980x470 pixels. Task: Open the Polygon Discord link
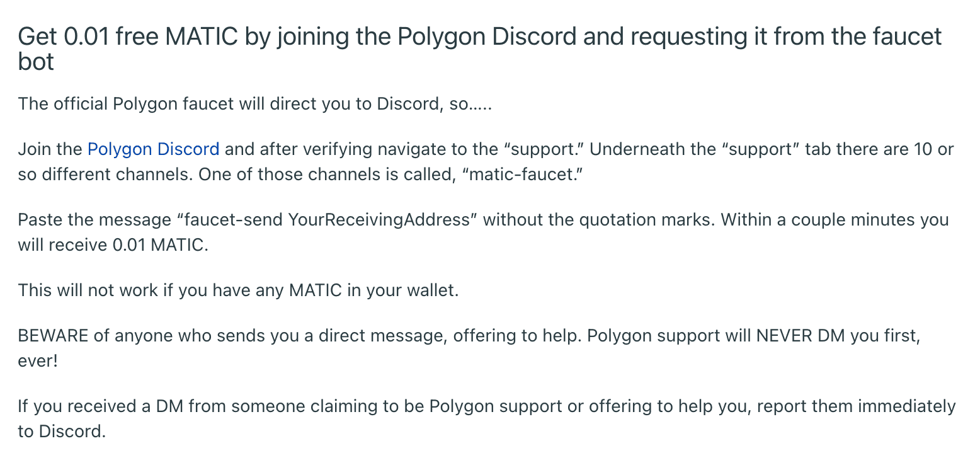coord(153,149)
